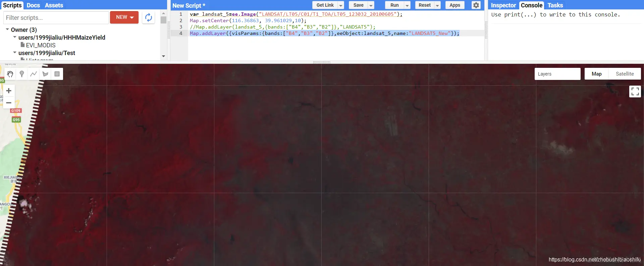The height and width of the screenshot is (266, 644).
Task: Toggle fullscreen map view
Action: click(635, 91)
